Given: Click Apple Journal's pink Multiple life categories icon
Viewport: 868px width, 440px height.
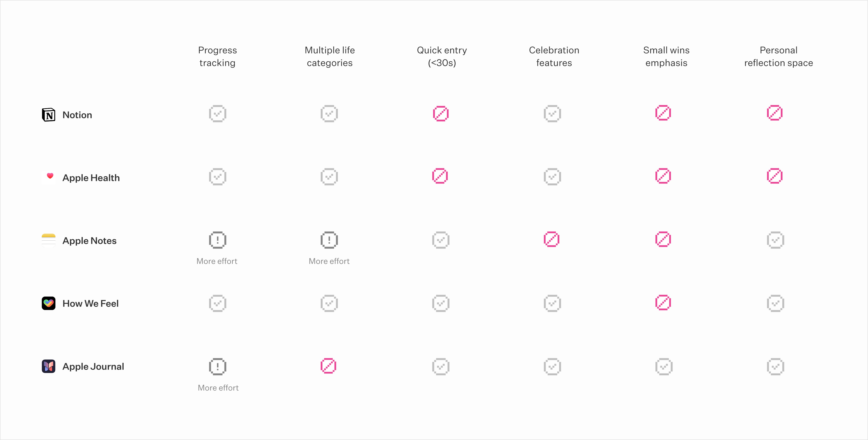Looking at the screenshot, I should pyautogui.click(x=328, y=366).
